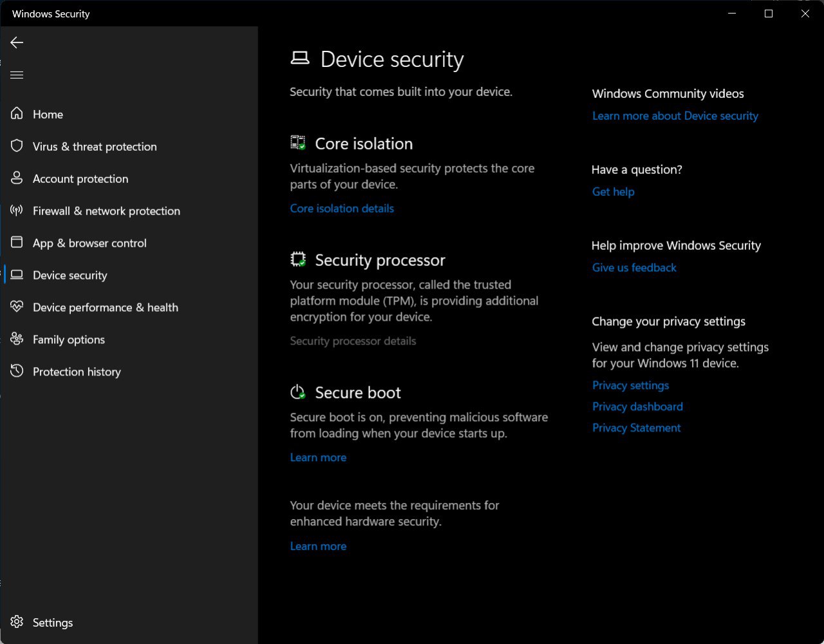
Task: Click the Security processor heading
Action: [380, 260]
